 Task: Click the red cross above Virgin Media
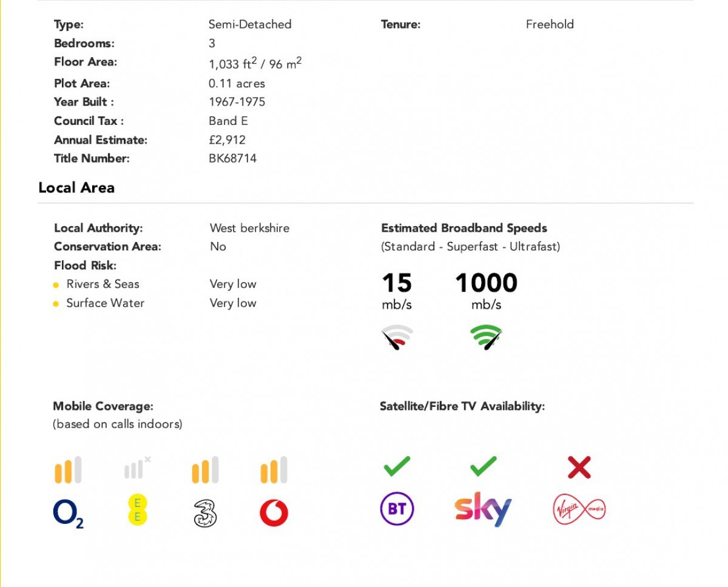[579, 468]
